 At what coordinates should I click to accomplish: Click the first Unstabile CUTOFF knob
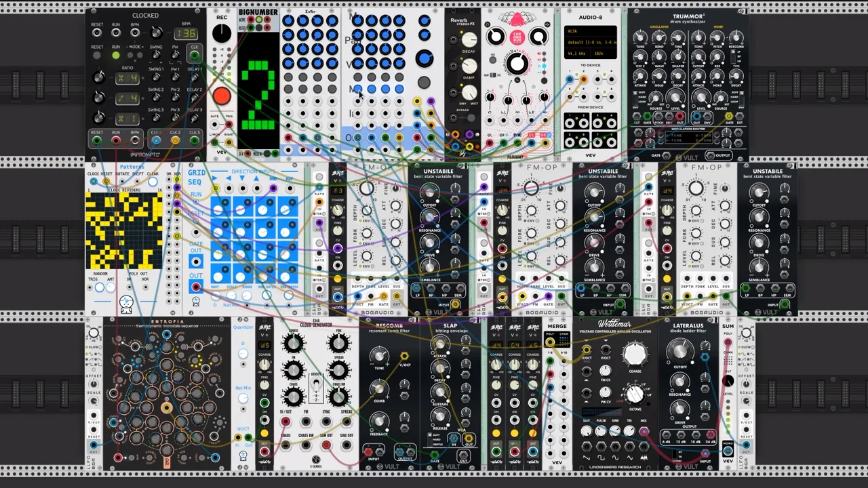(429, 193)
